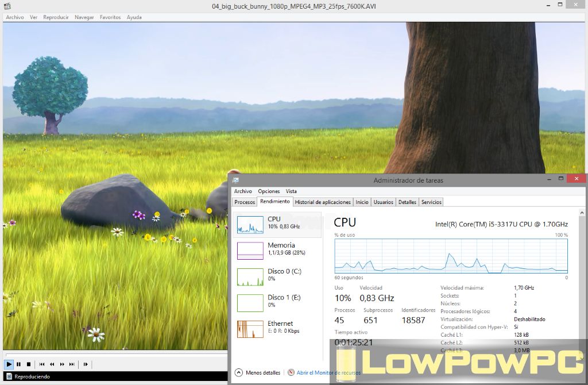
Task: Click the Reproduciendo status text
Action: (x=32, y=376)
